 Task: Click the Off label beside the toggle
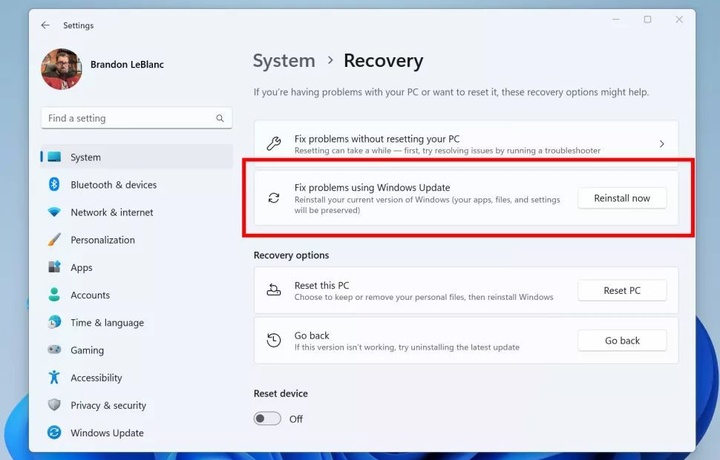[x=296, y=419]
